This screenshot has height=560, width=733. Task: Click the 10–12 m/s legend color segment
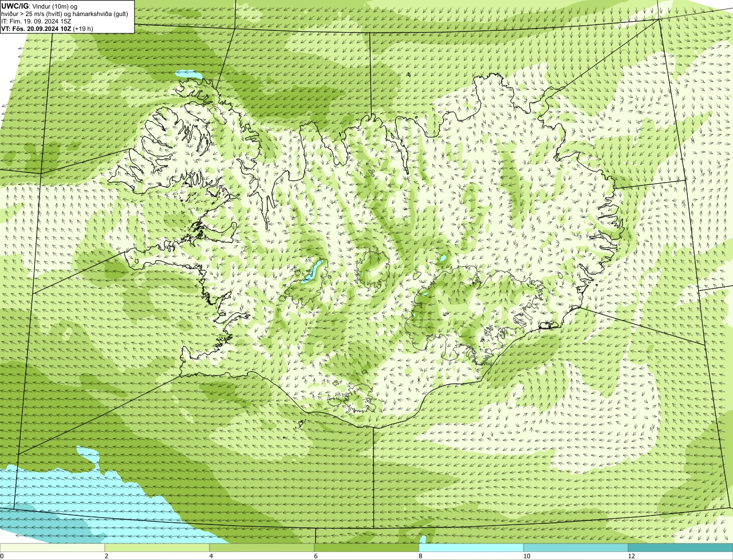click(576, 548)
